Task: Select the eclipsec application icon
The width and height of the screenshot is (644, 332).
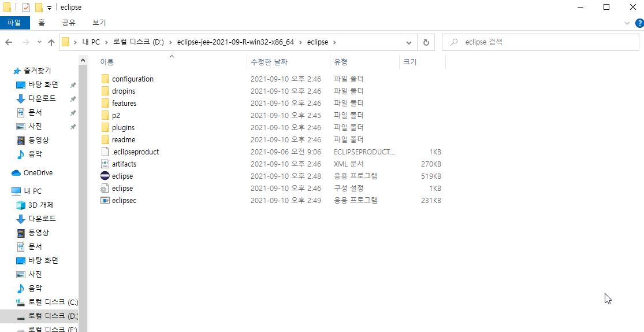Action: (x=105, y=200)
